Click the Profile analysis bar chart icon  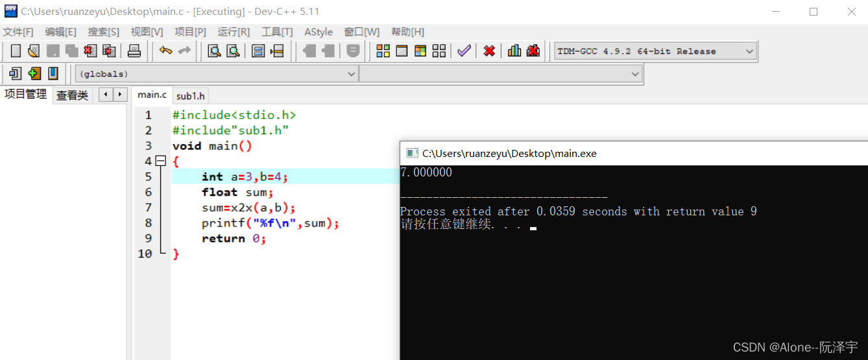click(514, 51)
